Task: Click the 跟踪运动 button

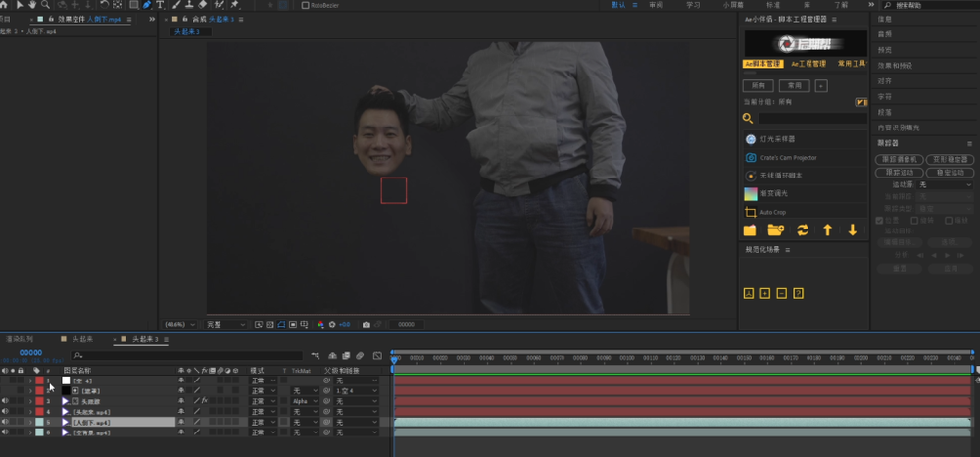Action: click(898, 173)
